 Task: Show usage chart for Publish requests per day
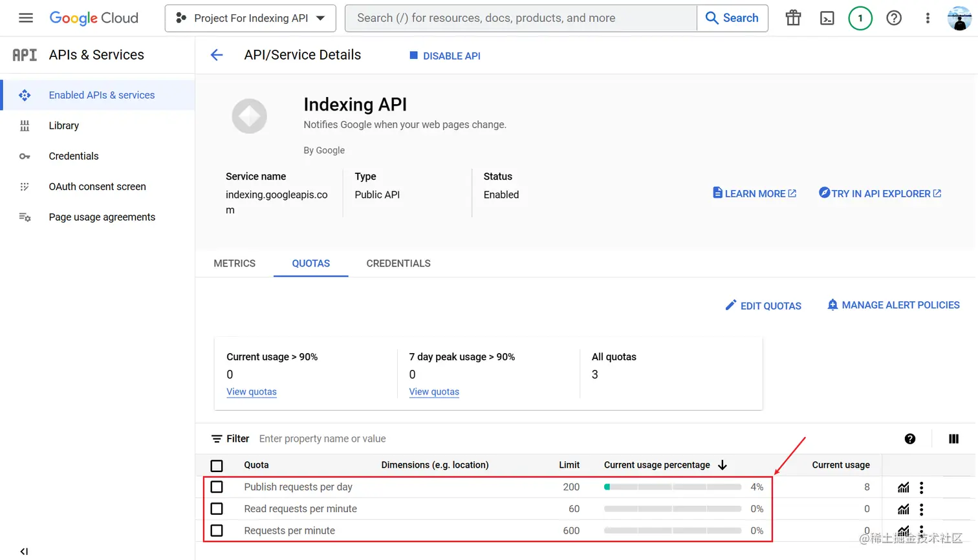tap(904, 488)
